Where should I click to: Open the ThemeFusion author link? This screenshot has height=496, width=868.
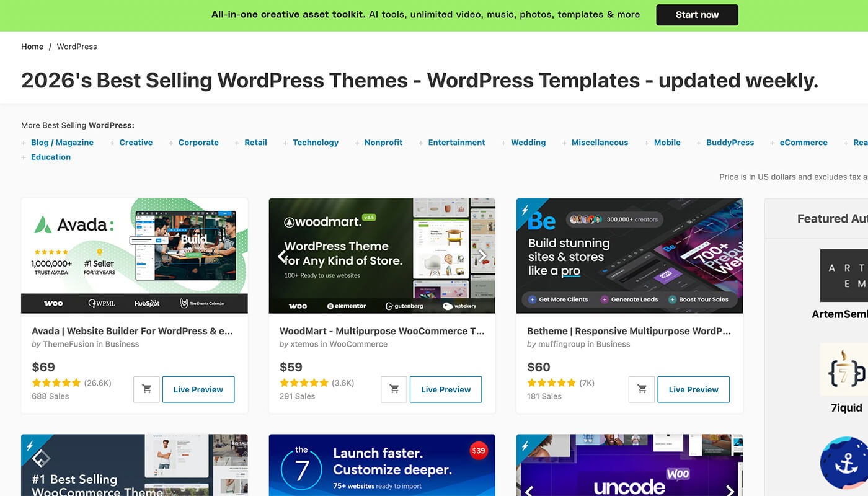coord(68,344)
